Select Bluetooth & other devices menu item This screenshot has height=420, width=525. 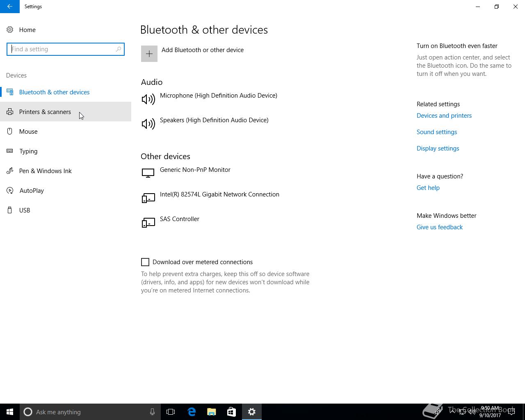click(x=66, y=92)
